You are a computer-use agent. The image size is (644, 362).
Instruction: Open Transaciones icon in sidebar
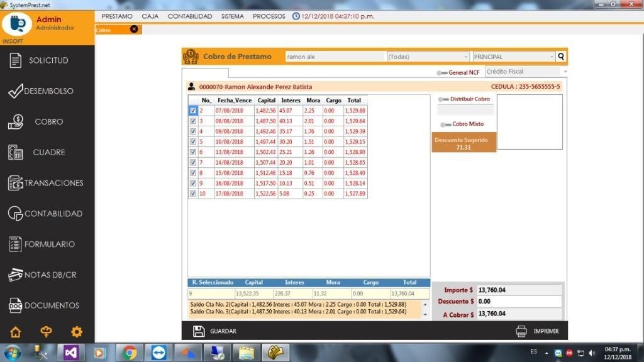pyautogui.click(x=15, y=183)
